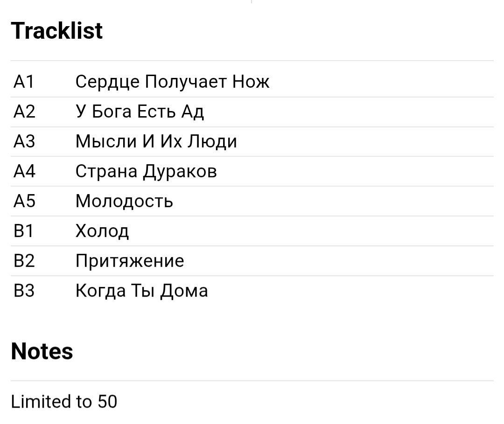Click the A1 position label

coord(24,82)
